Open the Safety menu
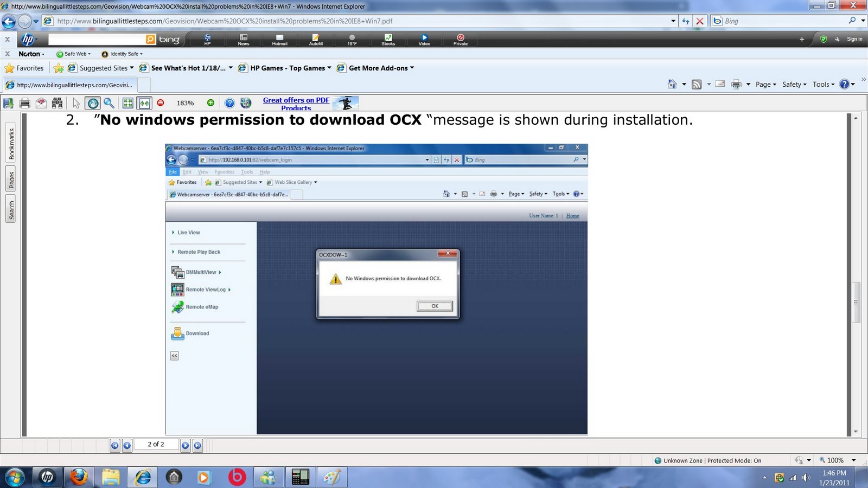 click(x=794, y=84)
